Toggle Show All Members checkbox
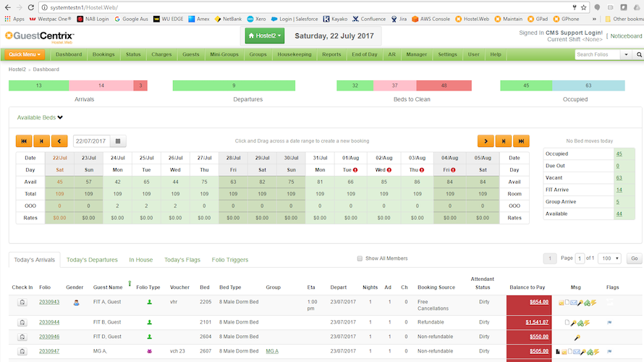This screenshot has height=362, width=644. 360,258
